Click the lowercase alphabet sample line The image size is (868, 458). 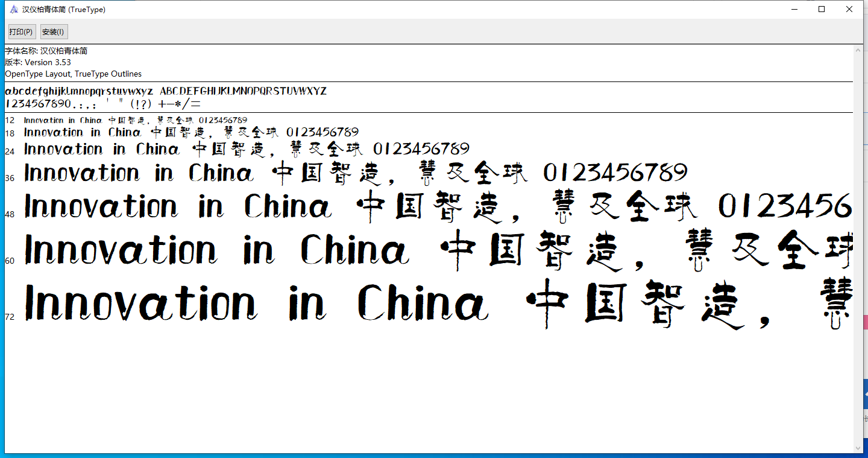pos(79,91)
